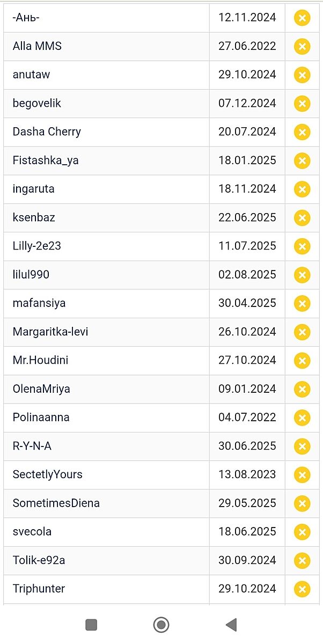323x644 pixels.
Task: Open the Lilly-2e23 username entry
Action: coord(37,246)
